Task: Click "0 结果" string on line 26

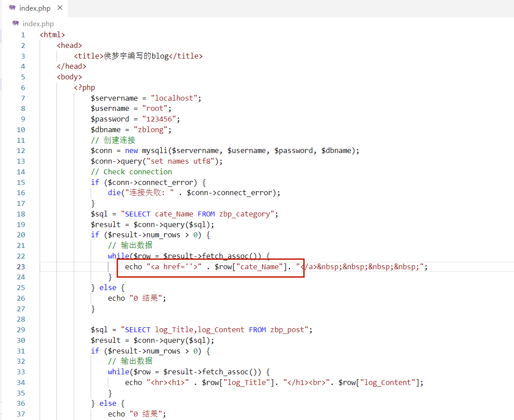Action: (146, 298)
